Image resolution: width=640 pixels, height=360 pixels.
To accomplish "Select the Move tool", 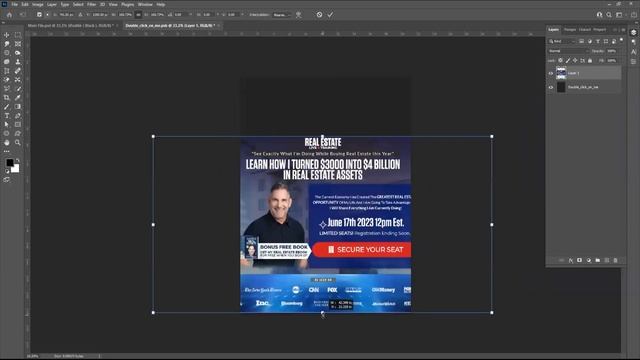I will click(x=7, y=35).
